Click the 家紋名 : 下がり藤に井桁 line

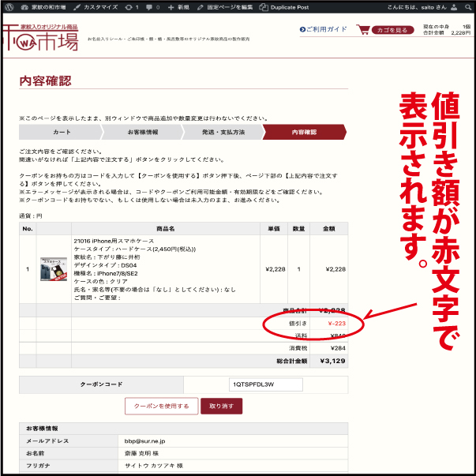(x=107, y=257)
